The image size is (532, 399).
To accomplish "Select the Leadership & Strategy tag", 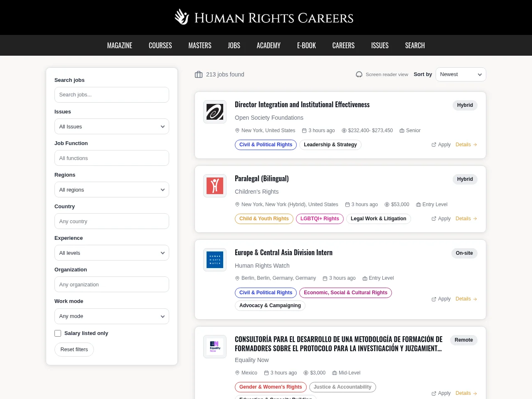I will [x=330, y=145].
